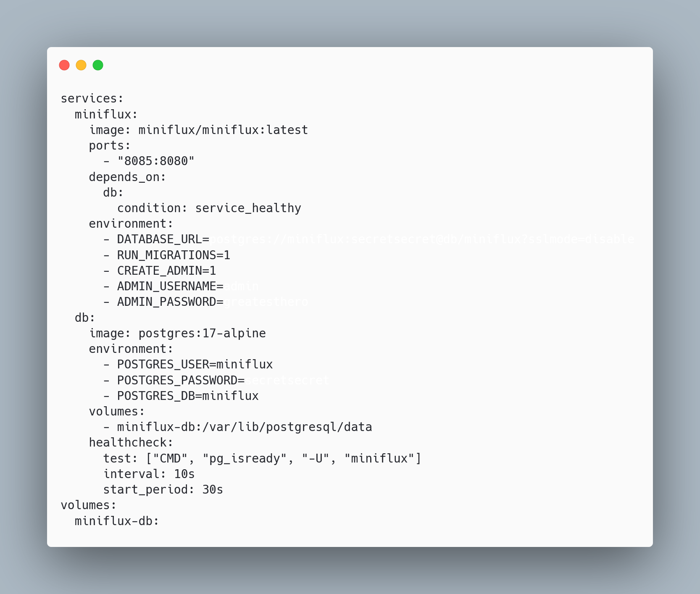This screenshot has width=700, height=594.
Task: Click the "8085:8080" port mapping
Action: [156, 161]
